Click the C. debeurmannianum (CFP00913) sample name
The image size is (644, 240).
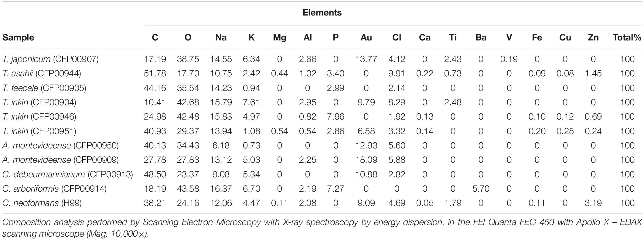click(x=67, y=174)
